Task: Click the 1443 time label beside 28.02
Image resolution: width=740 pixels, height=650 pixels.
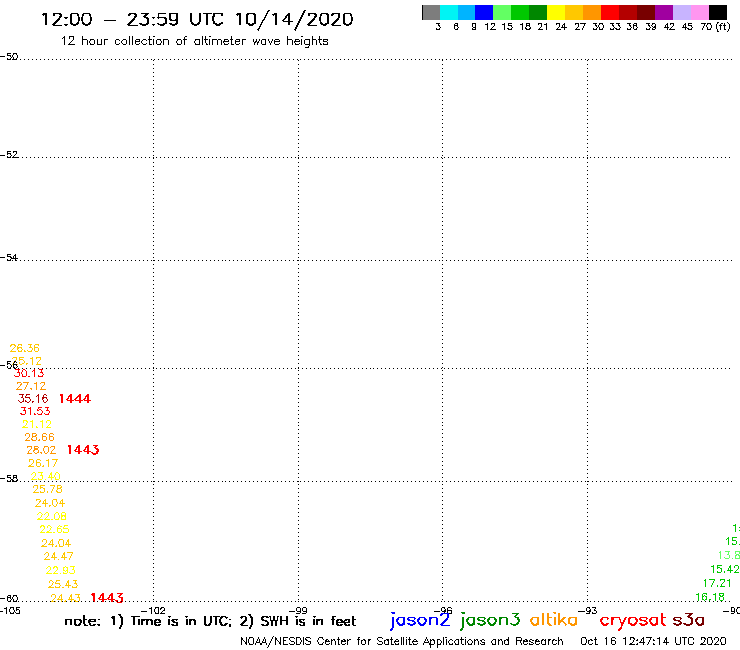Action: pyautogui.click(x=83, y=450)
